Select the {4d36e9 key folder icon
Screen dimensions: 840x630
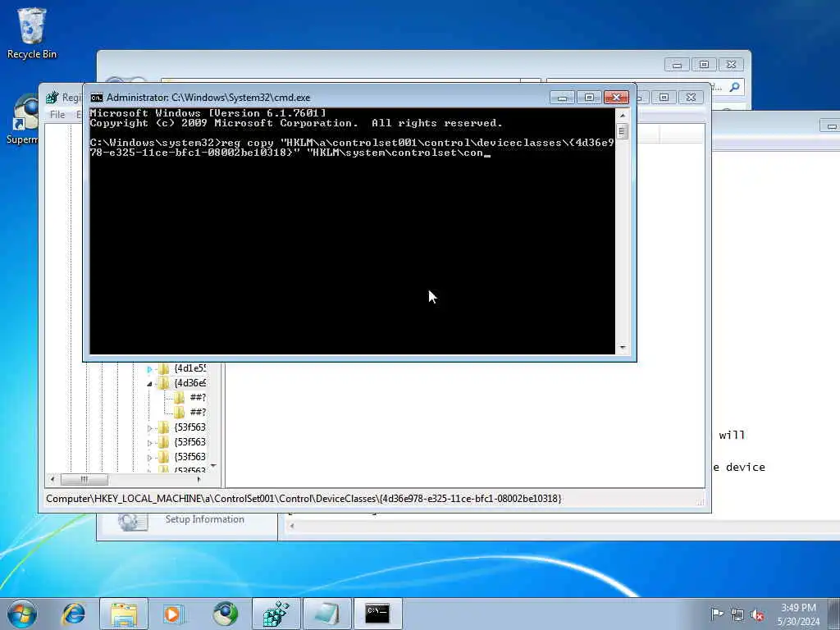(164, 384)
